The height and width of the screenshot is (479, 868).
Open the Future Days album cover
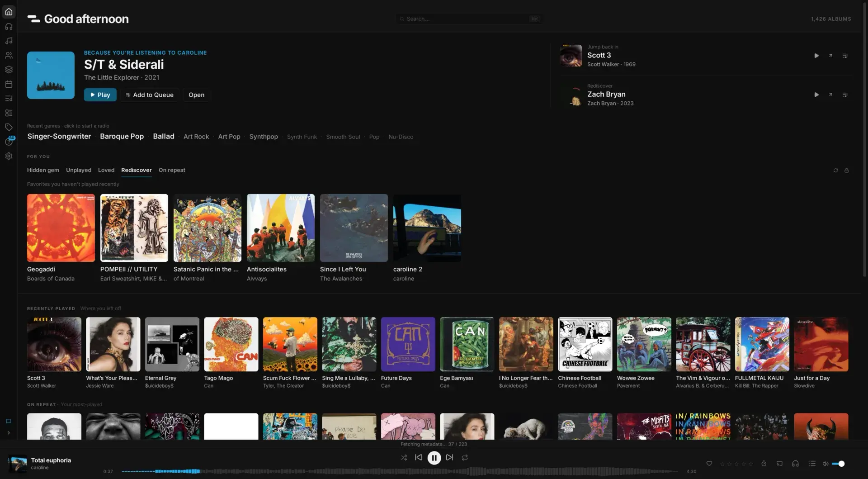tap(408, 344)
